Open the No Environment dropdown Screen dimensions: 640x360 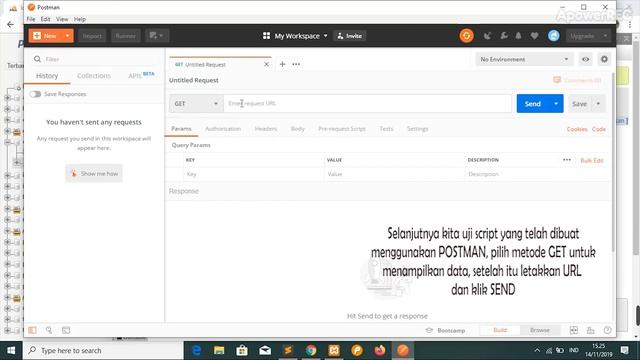[524, 60]
